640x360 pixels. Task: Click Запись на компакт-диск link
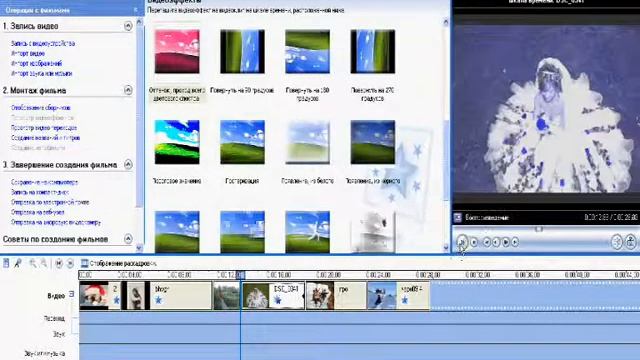click(40, 192)
